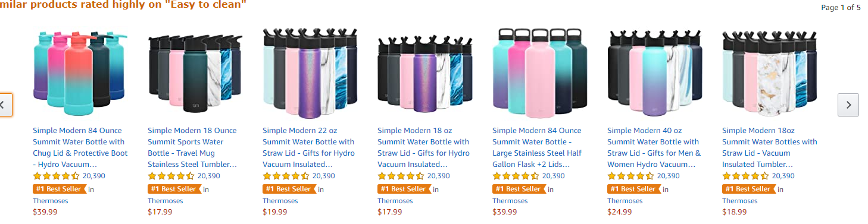This screenshot has width=868, height=224.
Task: View 20,390 reviews for the $18.99 bottle
Action: (x=783, y=176)
